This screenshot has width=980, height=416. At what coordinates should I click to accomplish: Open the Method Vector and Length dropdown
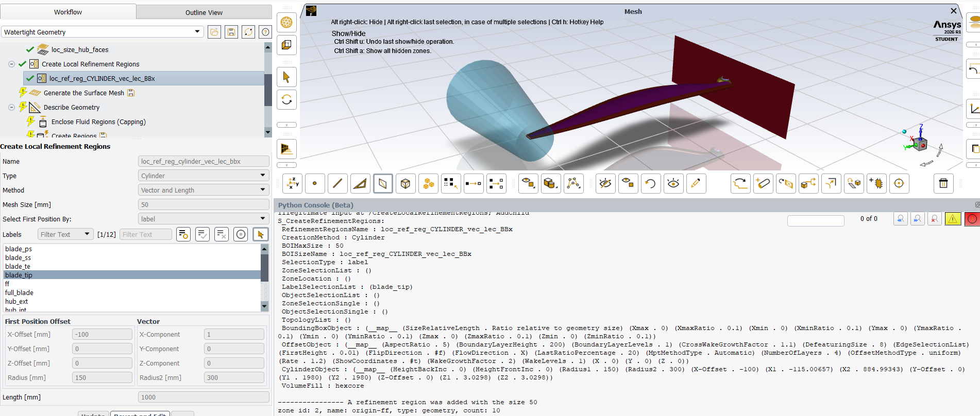pyautogui.click(x=204, y=190)
